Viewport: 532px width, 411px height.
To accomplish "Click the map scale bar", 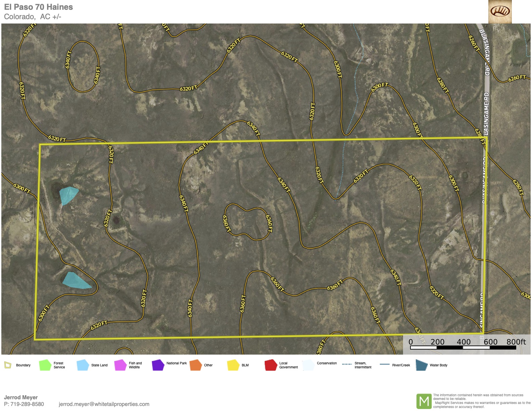I will pos(463,348).
